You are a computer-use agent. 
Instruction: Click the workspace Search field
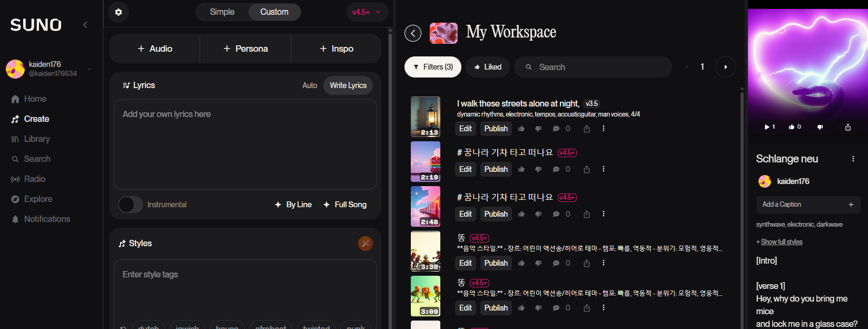point(593,67)
